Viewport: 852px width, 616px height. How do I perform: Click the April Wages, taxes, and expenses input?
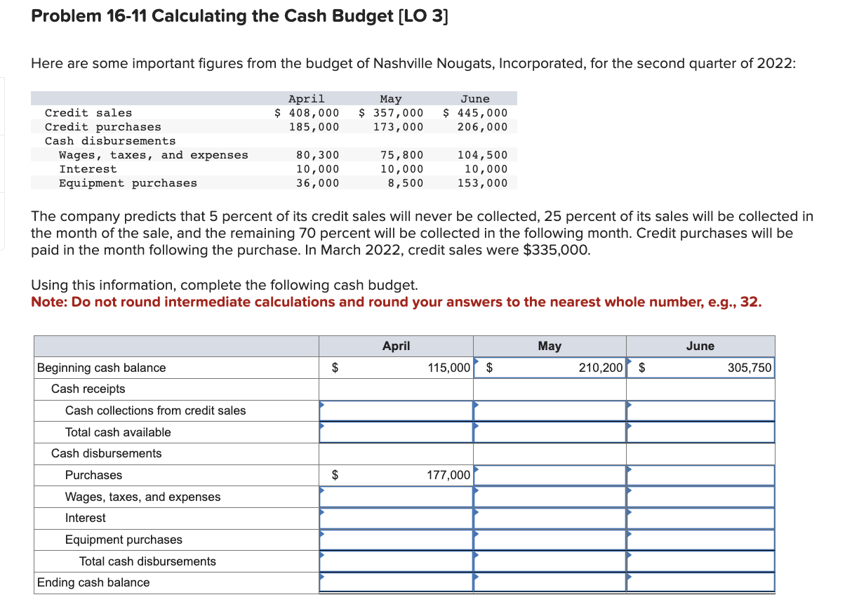[x=397, y=497]
